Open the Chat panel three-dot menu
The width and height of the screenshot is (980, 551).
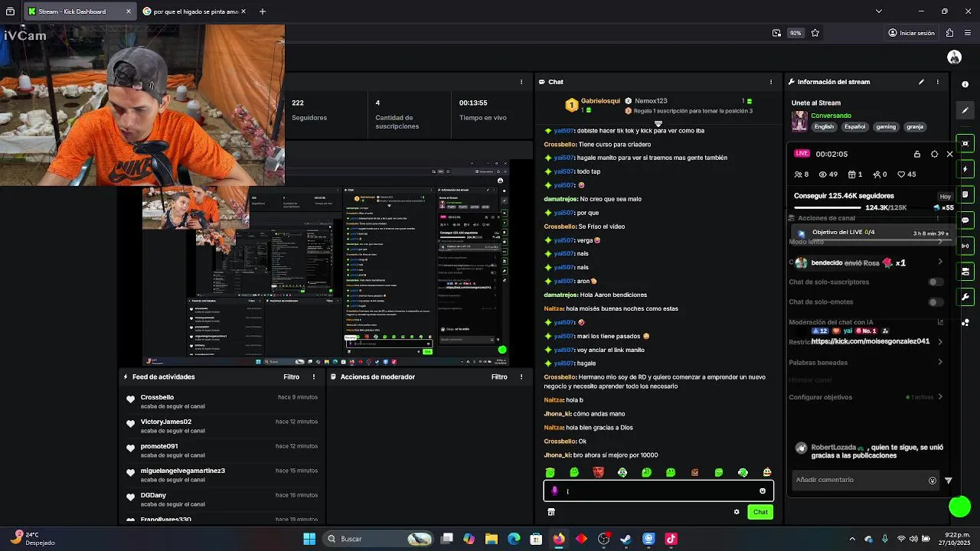(771, 82)
